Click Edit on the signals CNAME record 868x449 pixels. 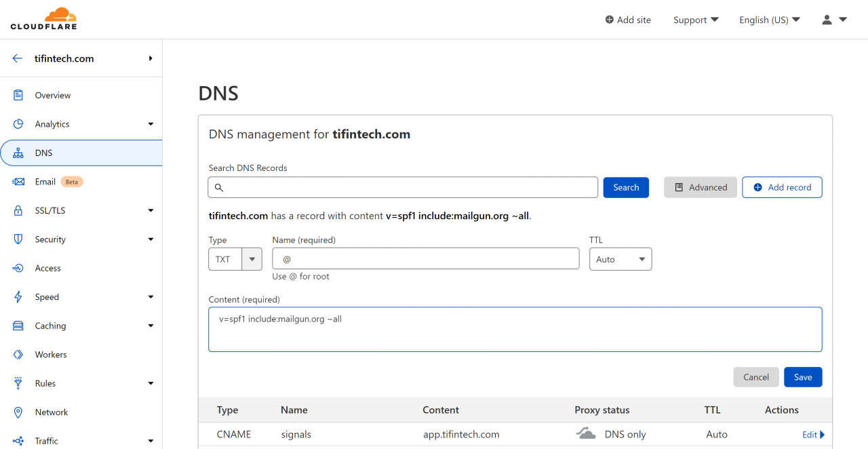[812, 435]
